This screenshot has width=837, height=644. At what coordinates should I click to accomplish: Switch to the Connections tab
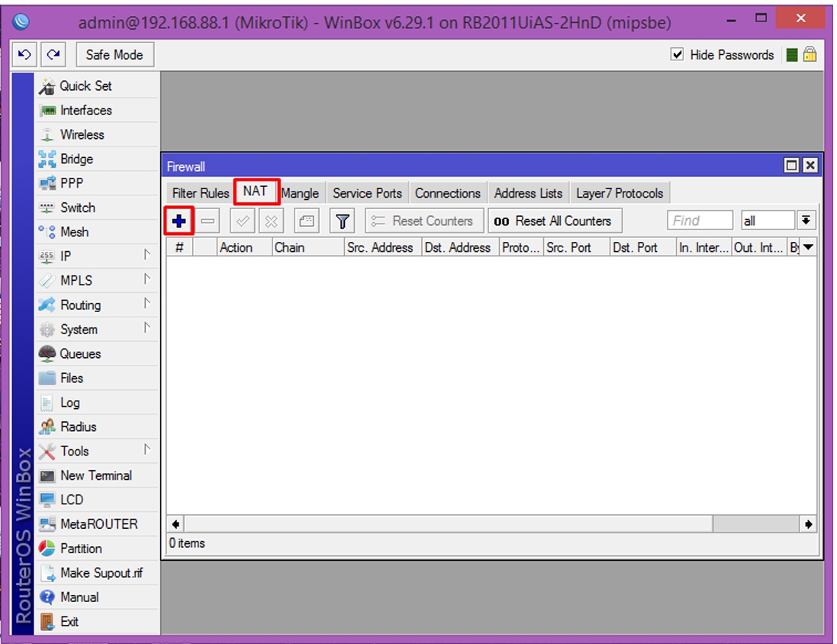[x=448, y=193]
